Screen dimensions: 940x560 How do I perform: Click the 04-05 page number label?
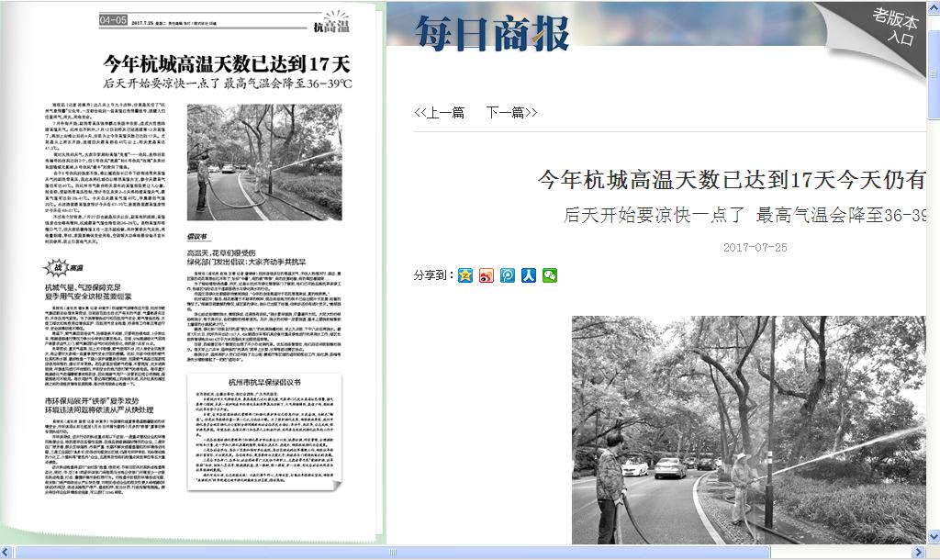point(114,20)
